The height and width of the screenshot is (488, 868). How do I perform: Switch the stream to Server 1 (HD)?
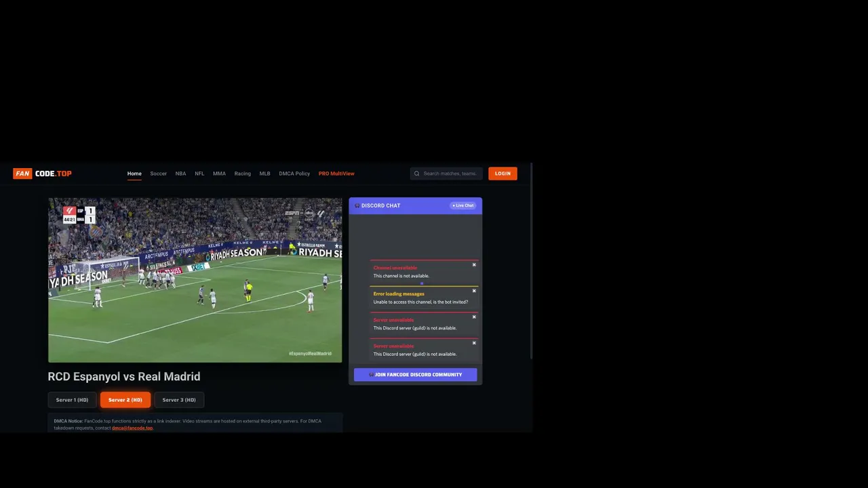click(x=72, y=400)
